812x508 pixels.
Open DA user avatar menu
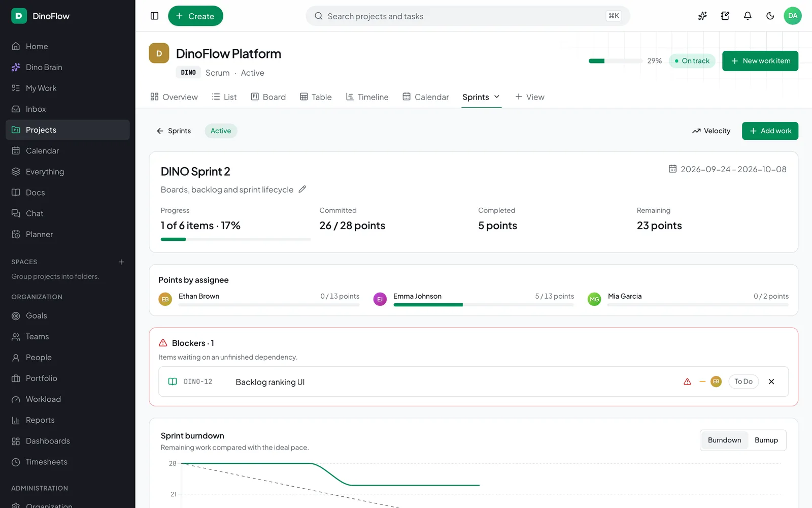tap(793, 16)
